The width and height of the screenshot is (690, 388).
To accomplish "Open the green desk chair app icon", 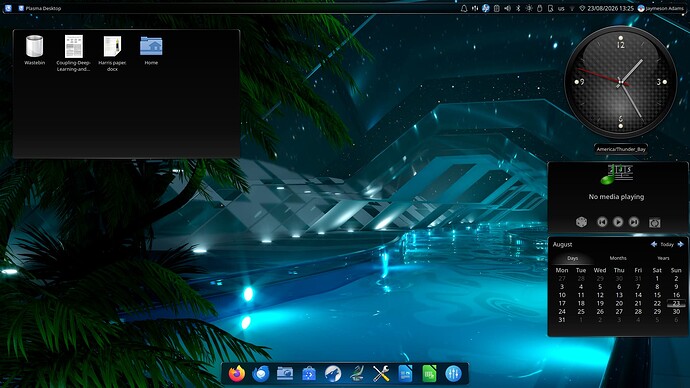I will [x=357, y=374].
